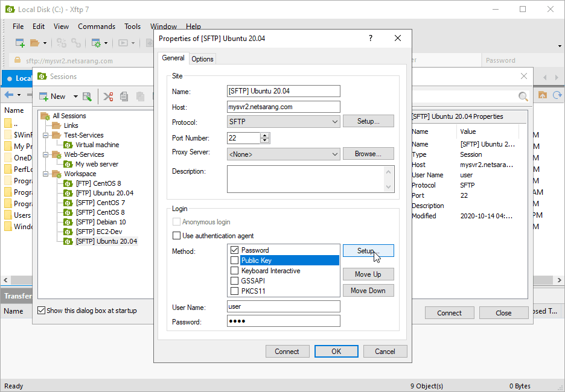The height and width of the screenshot is (392, 565).
Task: Click the new session icon in main toolbar
Action: coord(20,43)
